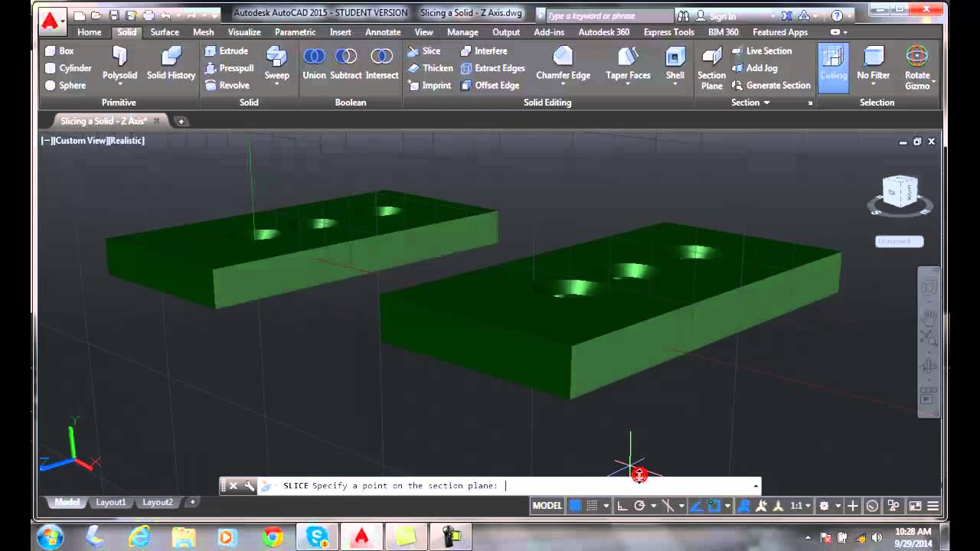Open Skype from the Windows taskbar
This screenshot has width=980, height=551.
tap(316, 537)
